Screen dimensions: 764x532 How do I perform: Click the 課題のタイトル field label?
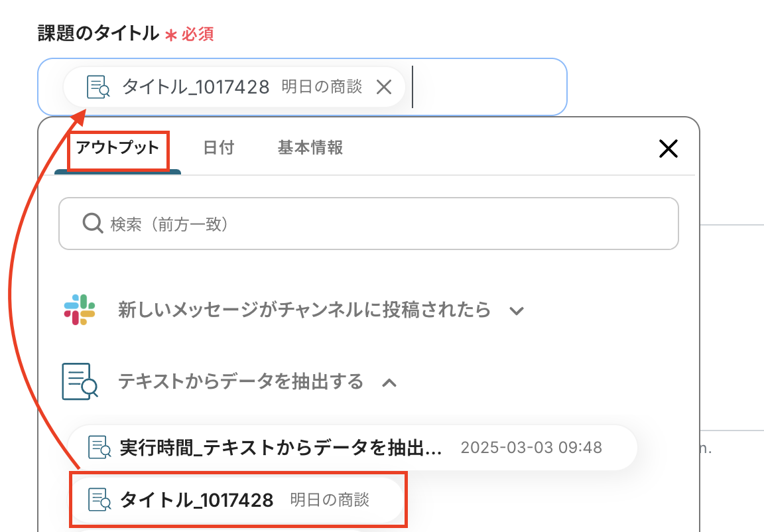tap(98, 33)
